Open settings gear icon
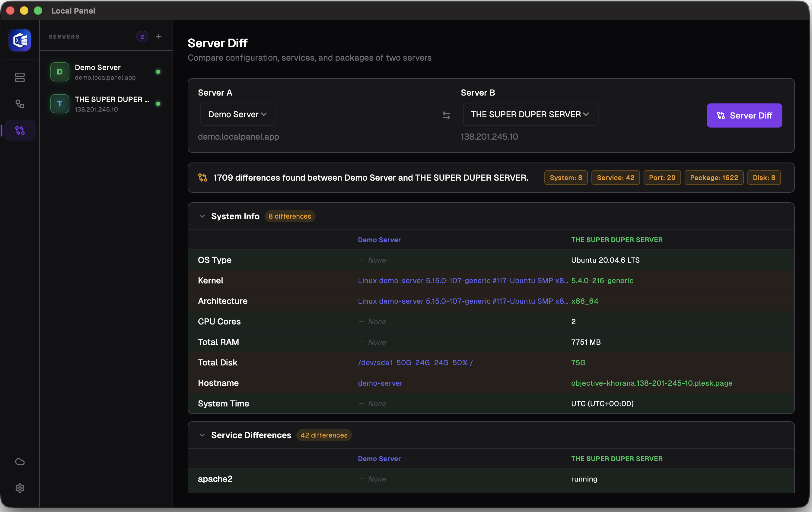 pyautogui.click(x=20, y=488)
